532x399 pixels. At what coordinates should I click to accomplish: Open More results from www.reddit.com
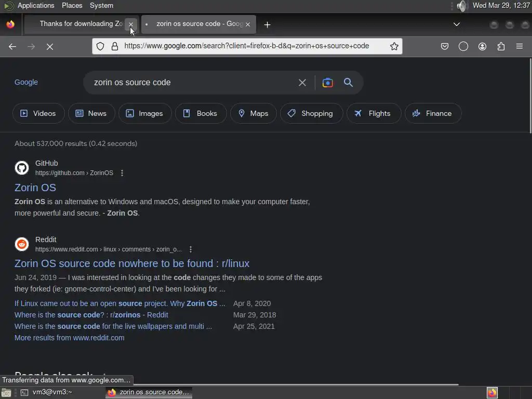pyautogui.click(x=70, y=338)
